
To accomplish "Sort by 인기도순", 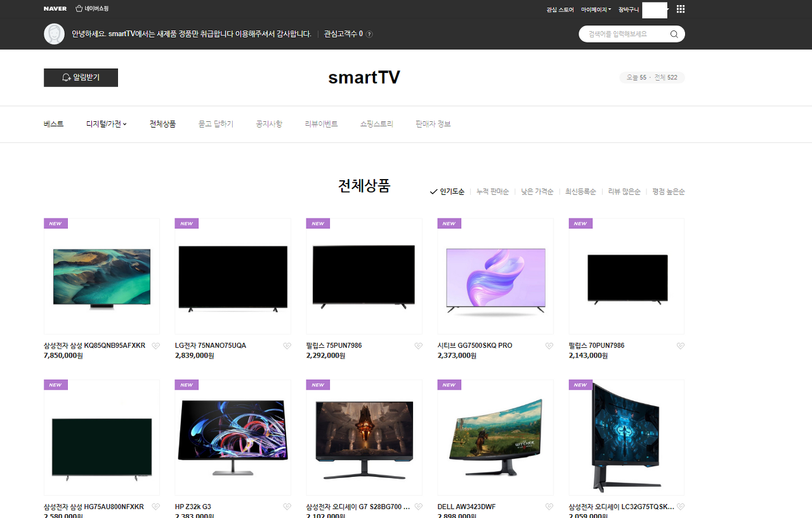I will (x=447, y=192).
